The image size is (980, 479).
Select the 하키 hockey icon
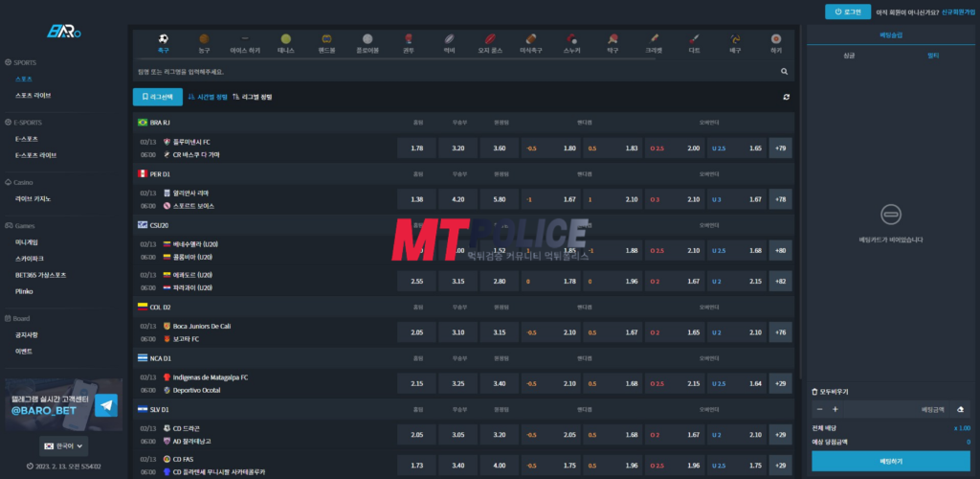point(775,38)
